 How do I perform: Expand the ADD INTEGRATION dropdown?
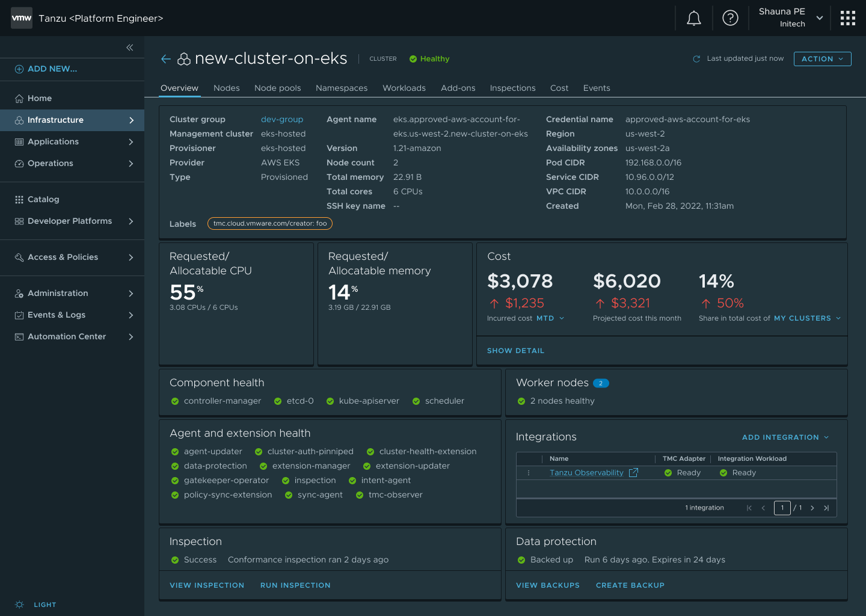coord(785,437)
